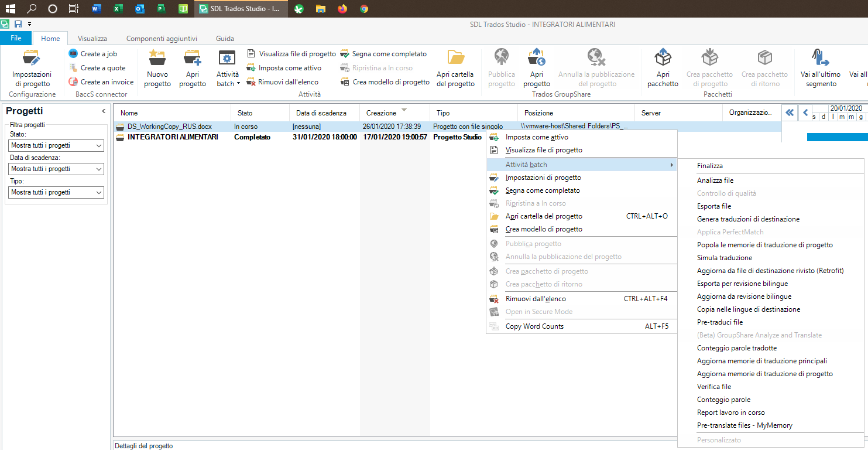Choose Visualizza file di progetto in context menu
The height and width of the screenshot is (450, 868).
click(581, 150)
